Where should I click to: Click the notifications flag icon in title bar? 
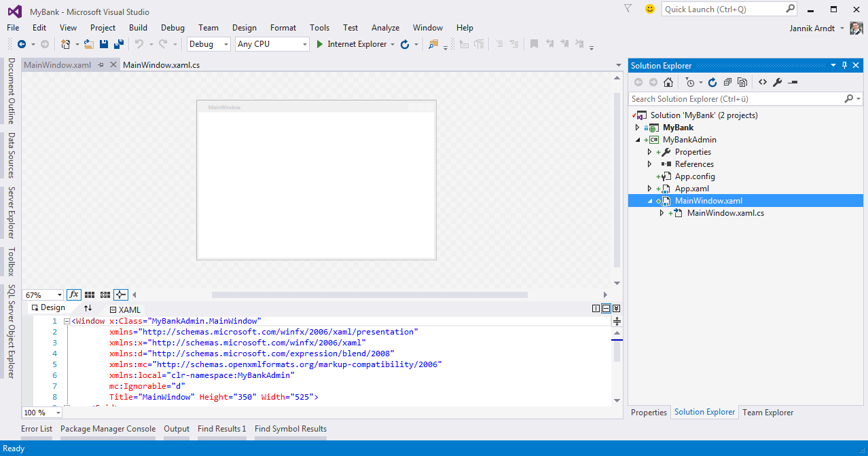coord(628,9)
